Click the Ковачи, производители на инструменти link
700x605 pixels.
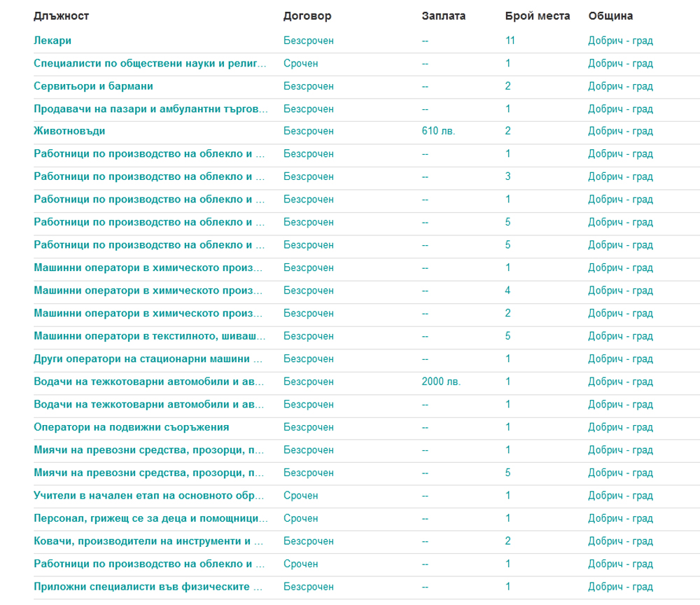(x=148, y=541)
